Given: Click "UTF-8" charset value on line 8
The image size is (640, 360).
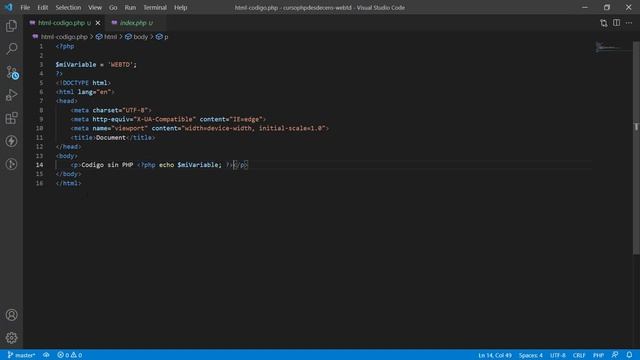Looking at the screenshot, I should 135,110.
